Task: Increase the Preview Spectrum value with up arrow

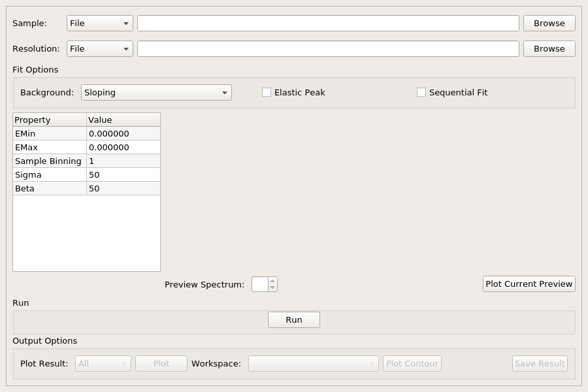Action: [x=272, y=280]
